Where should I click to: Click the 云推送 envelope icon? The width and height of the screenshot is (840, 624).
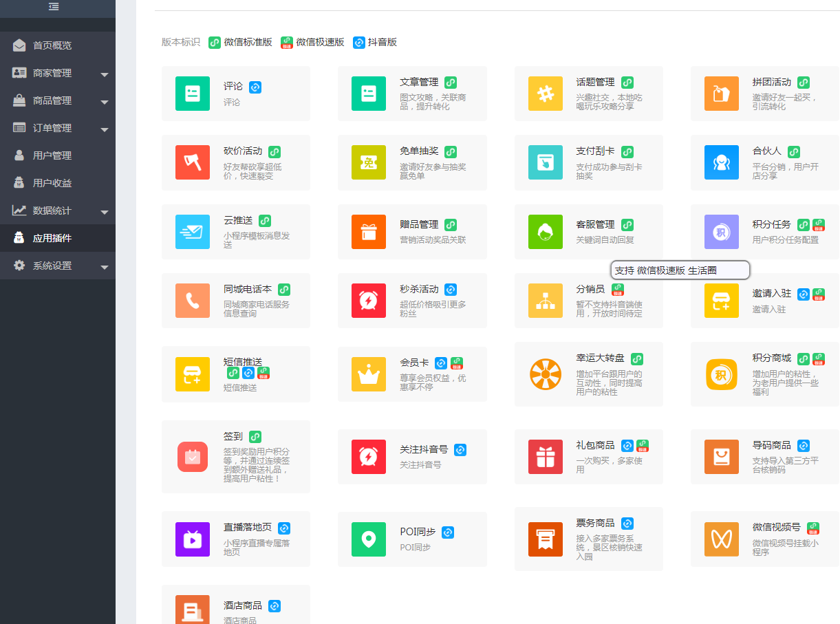coord(193,232)
